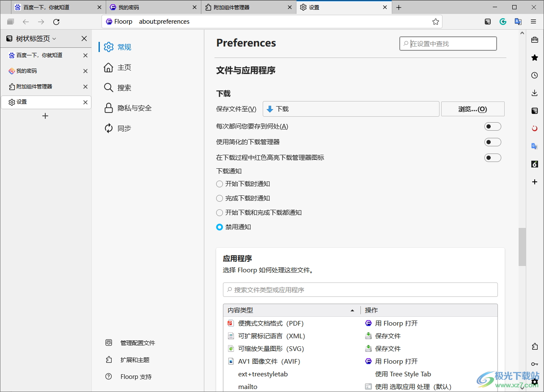The image size is (544, 392).
Task: Open the extensions puzzle-piece icon in the sidebar
Action: pos(535,346)
